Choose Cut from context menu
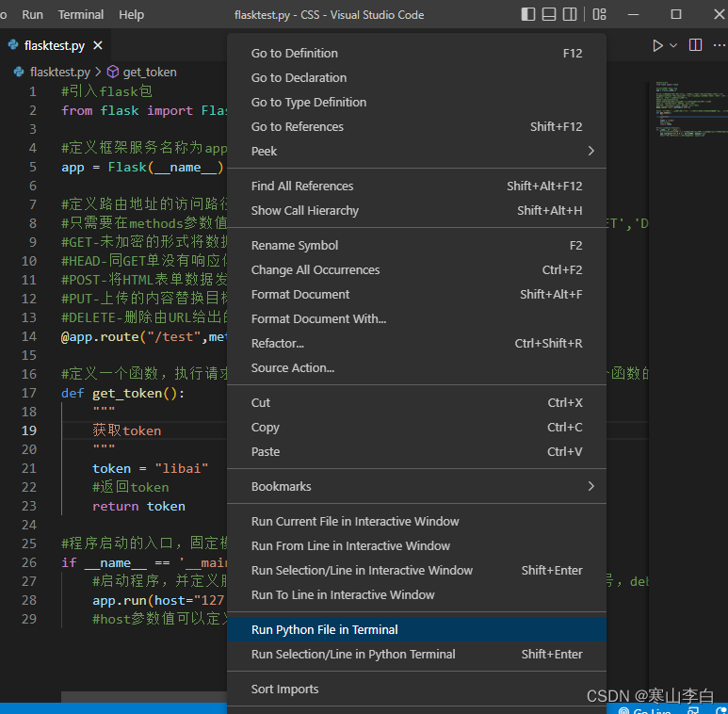728x714 pixels. [416, 403]
